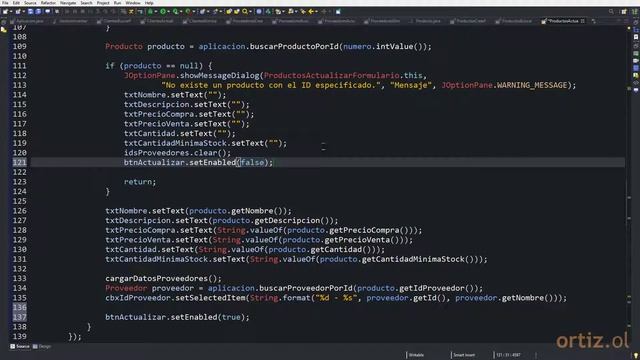The width and height of the screenshot is (640, 360).
Task: Click the green bug Debug icon
Action: pos(150,11)
